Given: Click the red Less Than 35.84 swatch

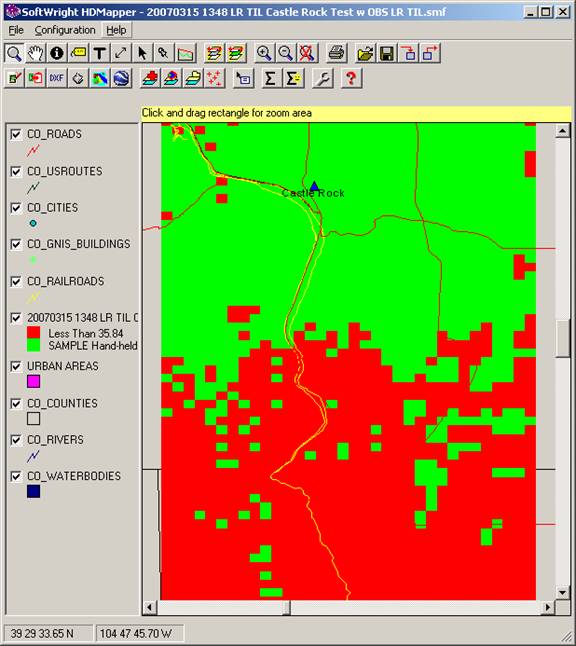Looking at the screenshot, I should (33, 333).
